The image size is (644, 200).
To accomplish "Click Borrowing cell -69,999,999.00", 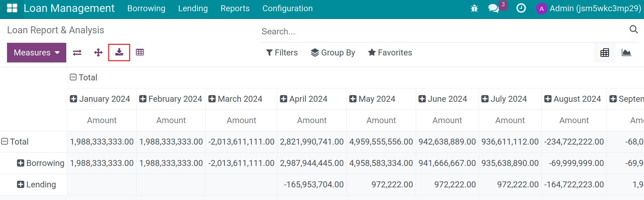I will point(574,163).
